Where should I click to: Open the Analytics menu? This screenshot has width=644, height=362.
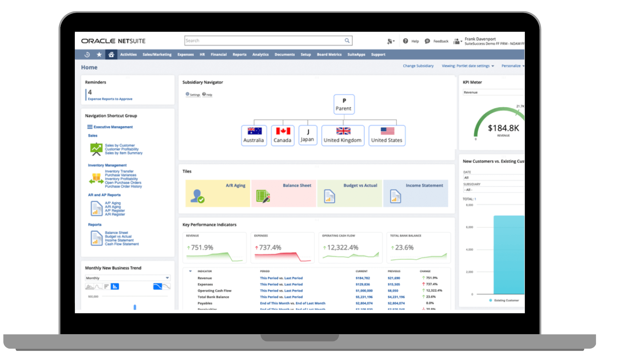261,55
